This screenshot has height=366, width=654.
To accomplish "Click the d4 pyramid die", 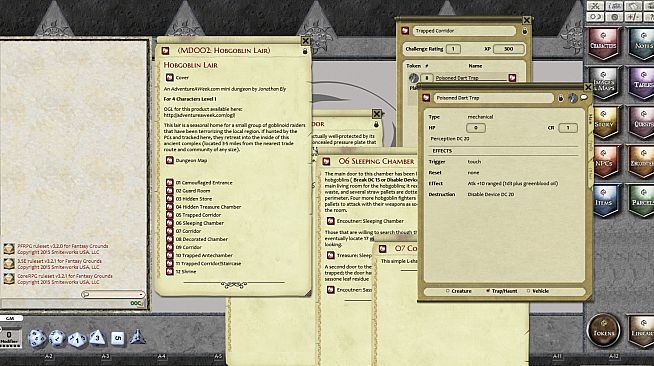I will (x=138, y=337).
